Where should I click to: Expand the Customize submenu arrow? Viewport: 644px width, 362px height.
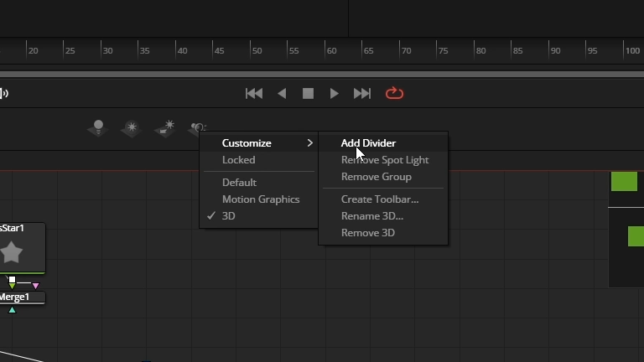click(x=309, y=142)
